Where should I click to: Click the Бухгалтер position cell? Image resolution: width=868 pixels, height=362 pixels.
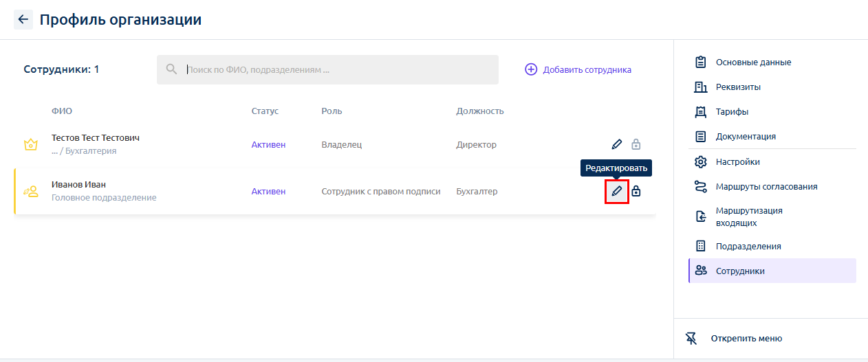pyautogui.click(x=477, y=192)
